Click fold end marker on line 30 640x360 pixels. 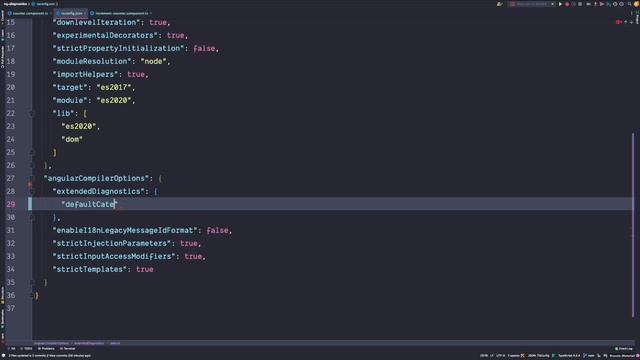[31, 218]
